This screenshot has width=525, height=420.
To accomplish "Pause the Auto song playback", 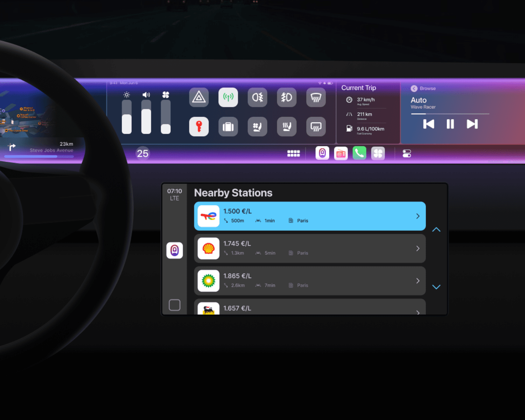I will tap(450, 124).
